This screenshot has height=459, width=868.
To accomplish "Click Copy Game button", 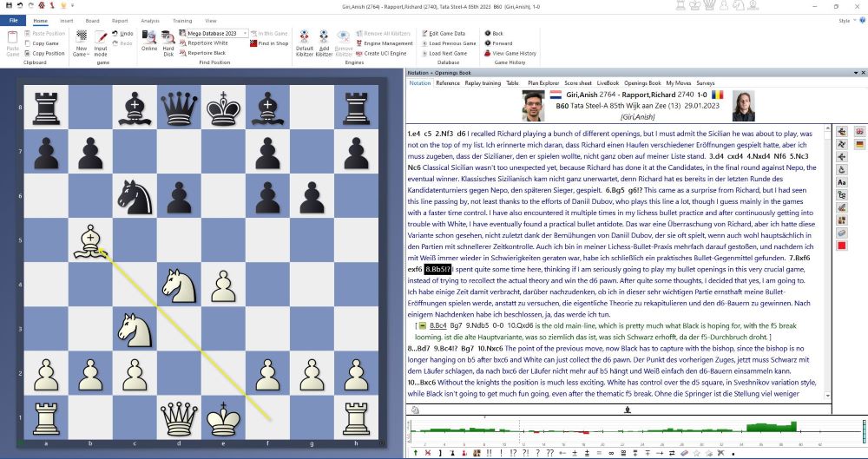I will click(x=41, y=43).
